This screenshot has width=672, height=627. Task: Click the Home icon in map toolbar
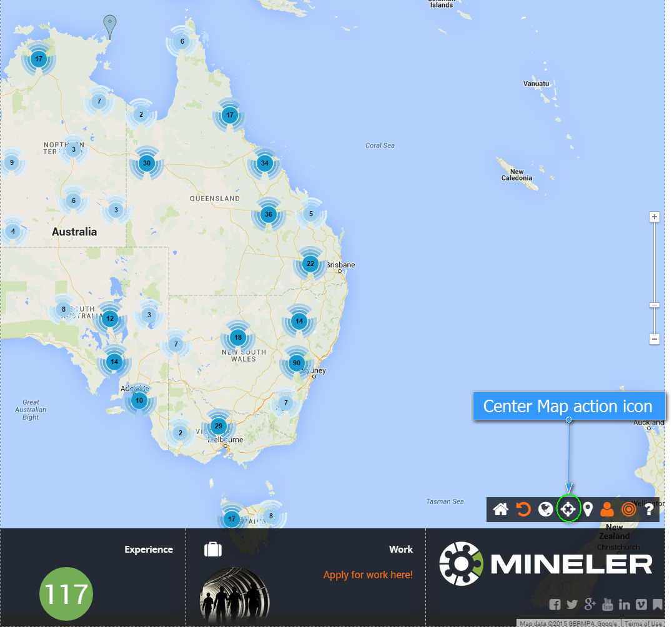(500, 510)
